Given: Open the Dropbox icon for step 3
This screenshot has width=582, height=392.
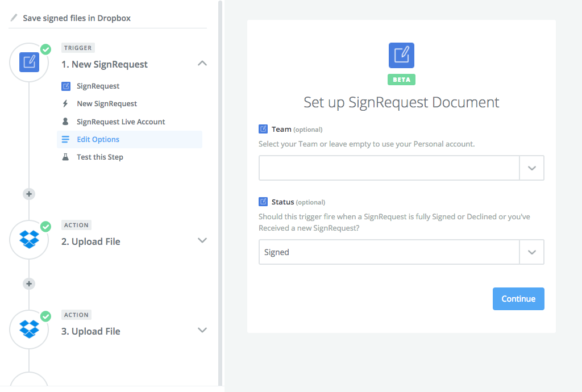Looking at the screenshot, I should 29,330.
